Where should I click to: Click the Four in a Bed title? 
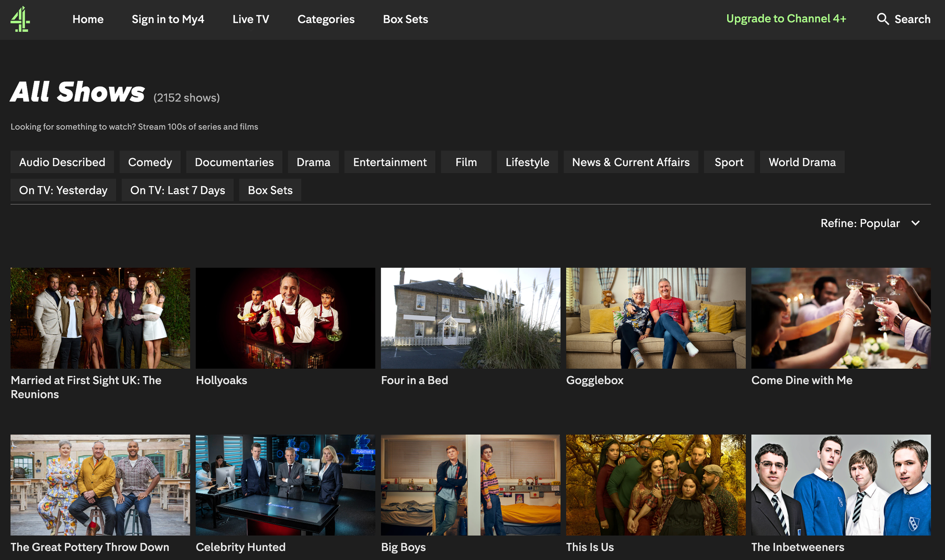[x=414, y=380]
